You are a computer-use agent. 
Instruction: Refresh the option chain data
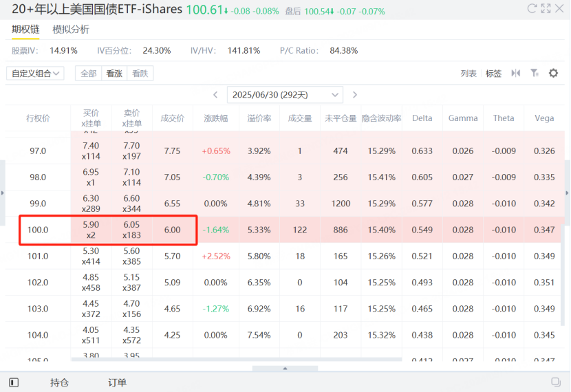click(532, 8)
